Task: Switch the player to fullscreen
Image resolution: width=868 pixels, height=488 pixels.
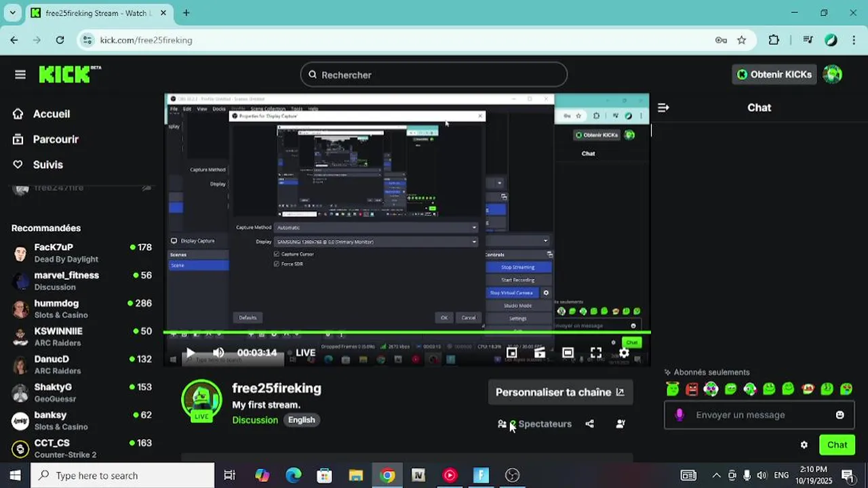Action: (x=596, y=352)
